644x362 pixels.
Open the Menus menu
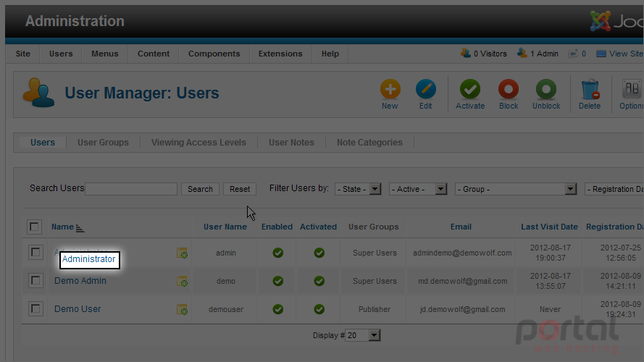(x=105, y=54)
